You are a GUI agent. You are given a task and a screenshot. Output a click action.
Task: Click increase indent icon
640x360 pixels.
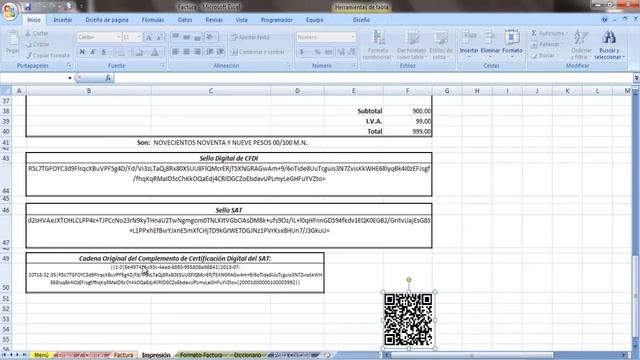pos(220,52)
